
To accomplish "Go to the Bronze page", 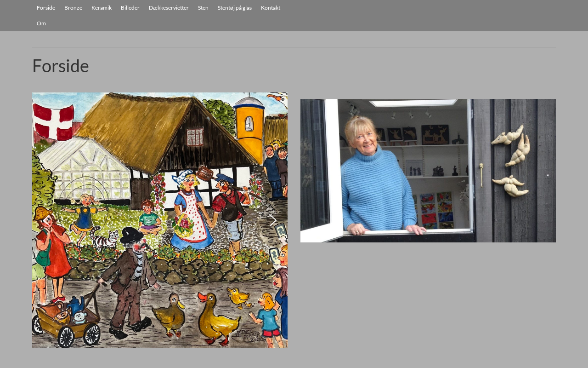I will [73, 8].
